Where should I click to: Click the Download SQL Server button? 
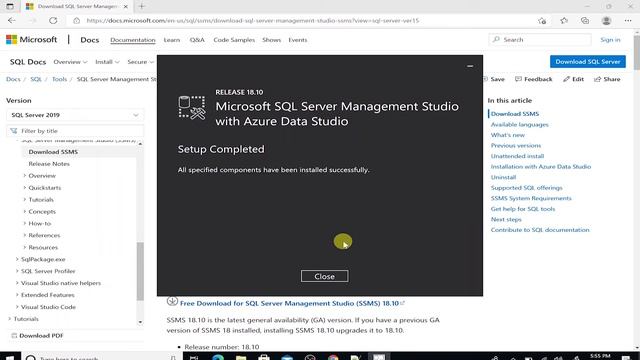(x=588, y=62)
